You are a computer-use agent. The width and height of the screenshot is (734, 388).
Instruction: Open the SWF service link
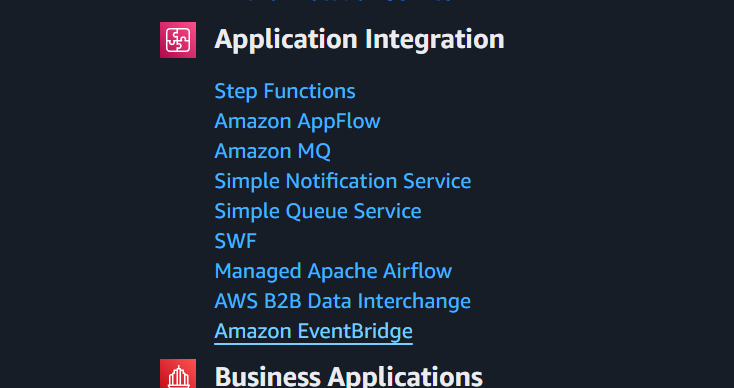pyautogui.click(x=235, y=241)
